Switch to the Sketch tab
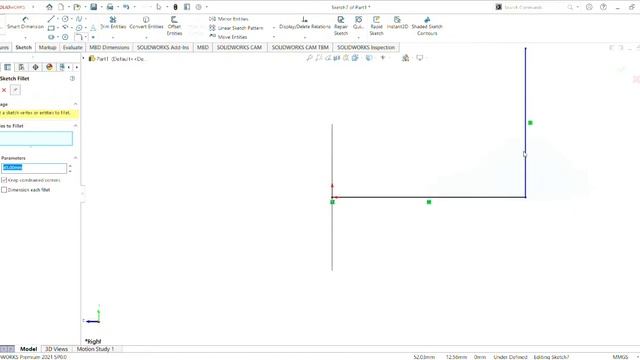The image size is (640, 360). (24, 47)
